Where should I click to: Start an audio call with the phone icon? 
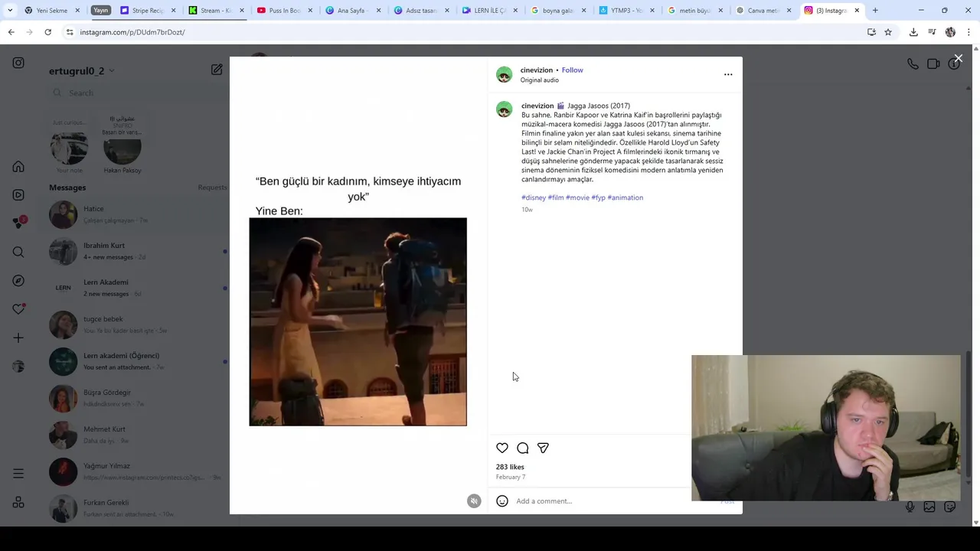pyautogui.click(x=913, y=64)
